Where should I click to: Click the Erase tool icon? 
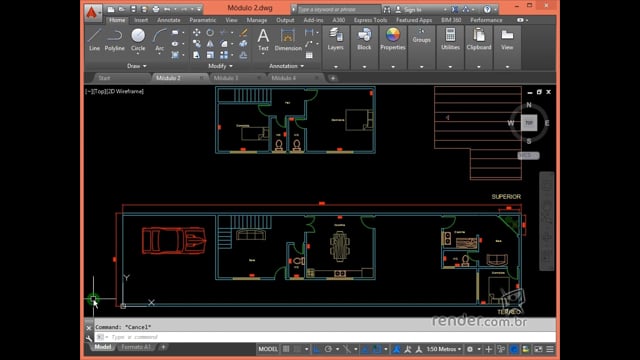[x=243, y=32]
